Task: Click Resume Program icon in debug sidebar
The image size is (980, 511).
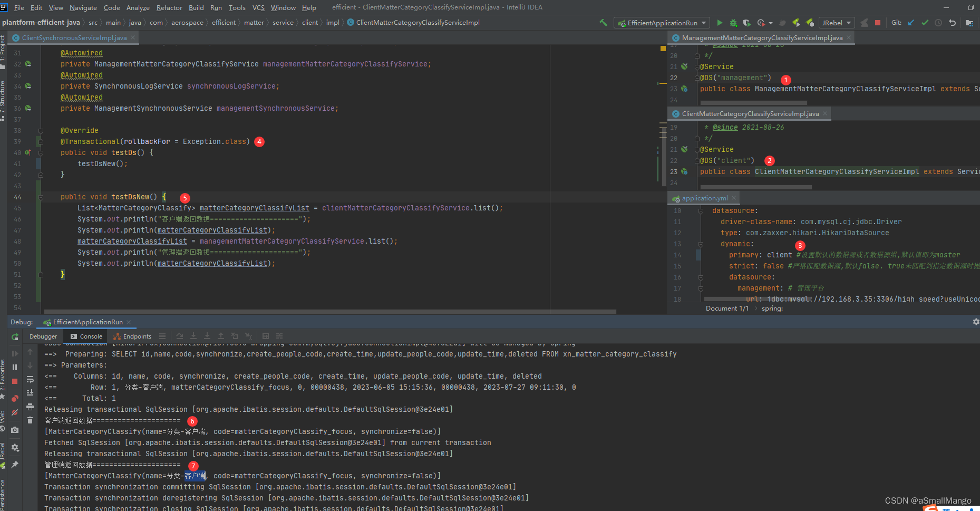Action: (x=15, y=353)
